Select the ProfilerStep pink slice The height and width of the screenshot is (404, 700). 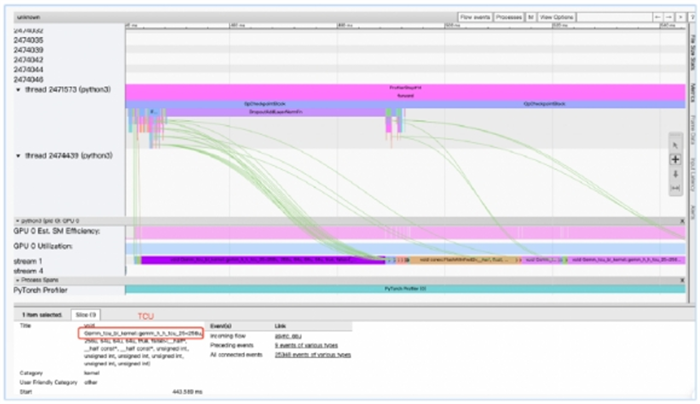click(x=405, y=88)
